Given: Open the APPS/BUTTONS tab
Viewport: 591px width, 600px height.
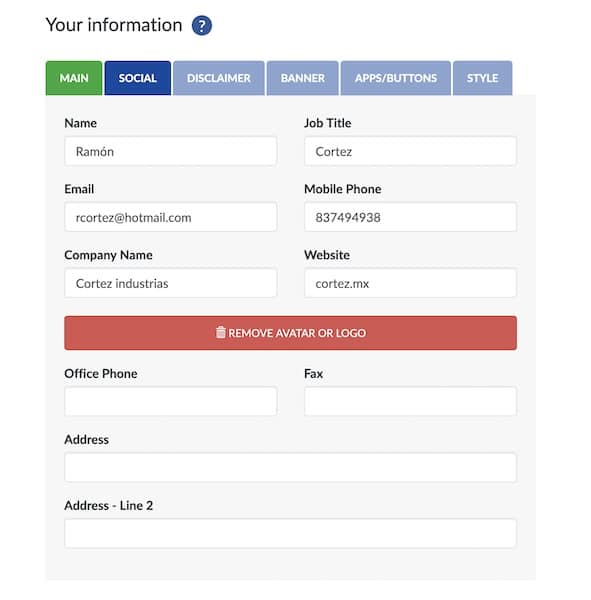Looking at the screenshot, I should click(x=396, y=78).
